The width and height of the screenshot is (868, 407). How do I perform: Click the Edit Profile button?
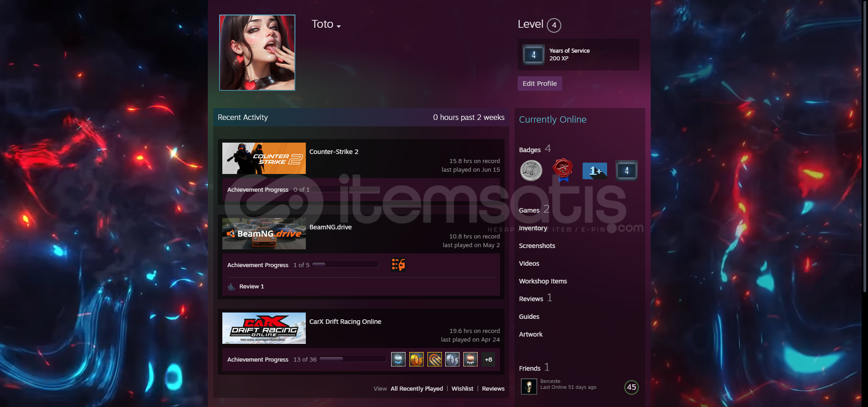pyautogui.click(x=539, y=84)
